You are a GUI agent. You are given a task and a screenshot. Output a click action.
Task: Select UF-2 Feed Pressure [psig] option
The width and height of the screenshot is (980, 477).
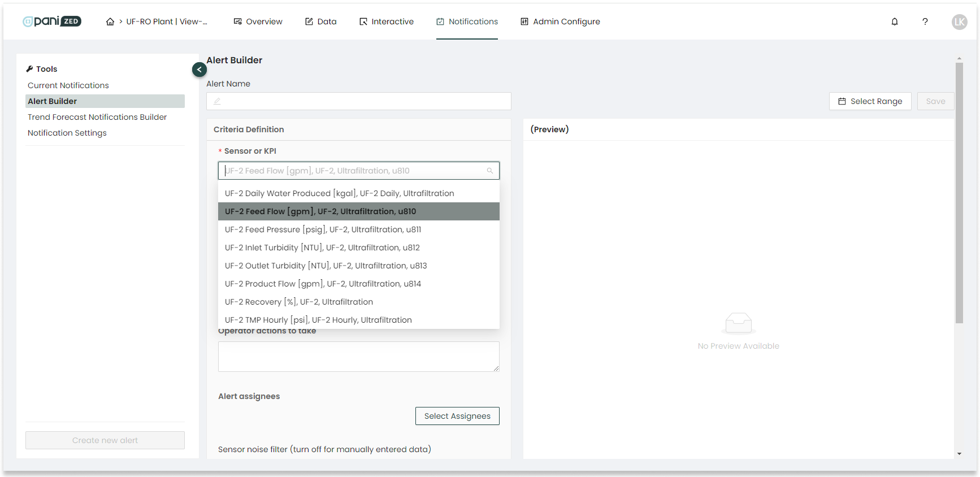click(x=323, y=229)
